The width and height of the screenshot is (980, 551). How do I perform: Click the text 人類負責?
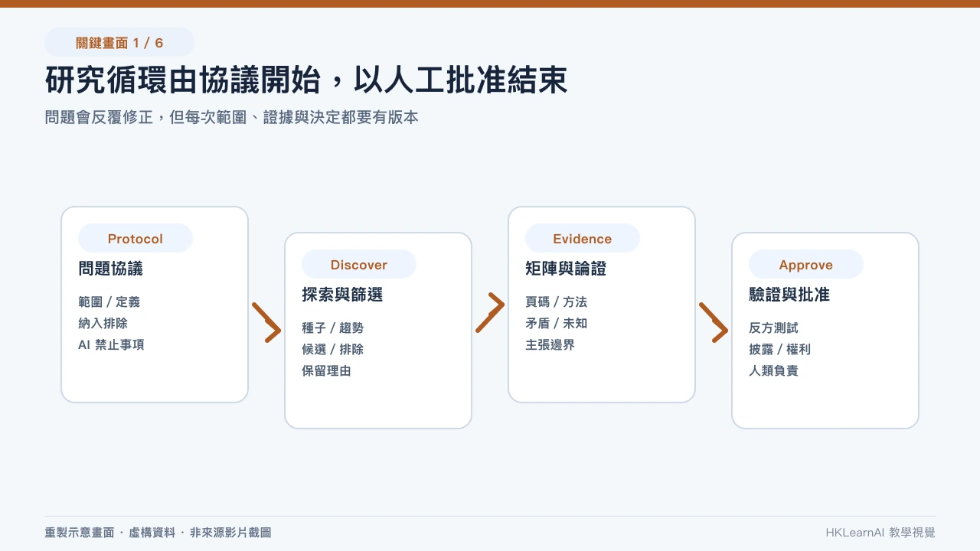coord(773,371)
